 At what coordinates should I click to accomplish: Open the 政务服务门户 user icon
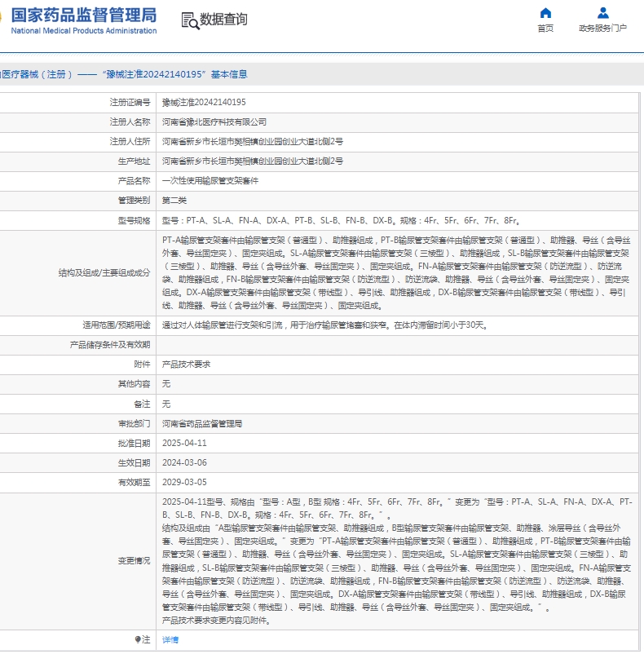[602, 13]
